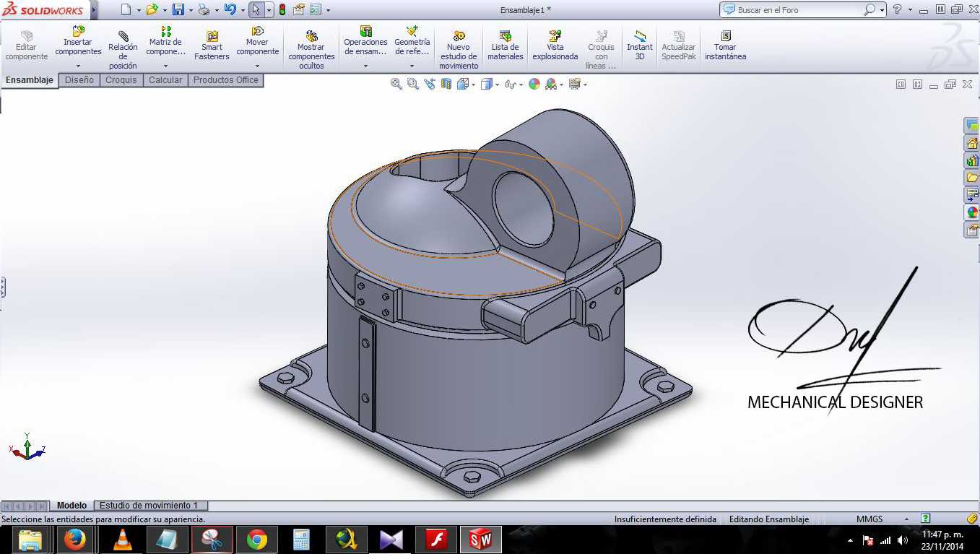Save the assembly with the diskette icon

[178, 10]
